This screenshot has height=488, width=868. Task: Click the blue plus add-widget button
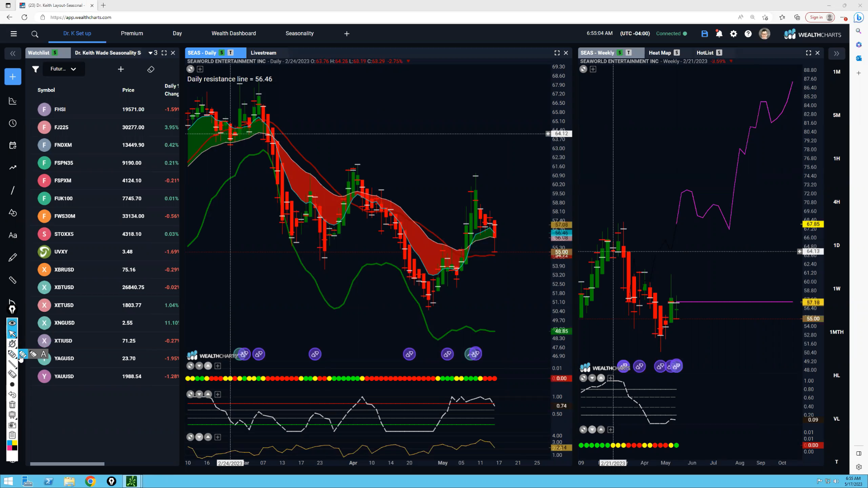(x=13, y=77)
